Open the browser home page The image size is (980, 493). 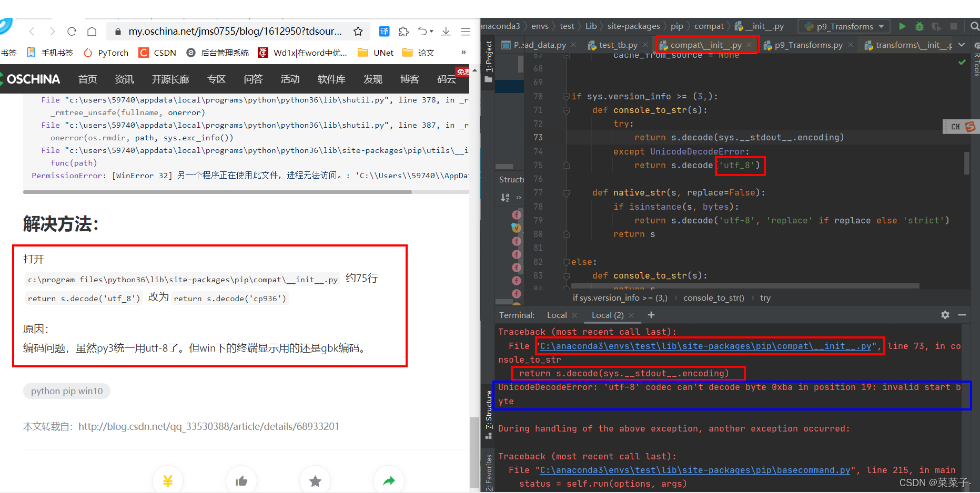click(x=92, y=32)
